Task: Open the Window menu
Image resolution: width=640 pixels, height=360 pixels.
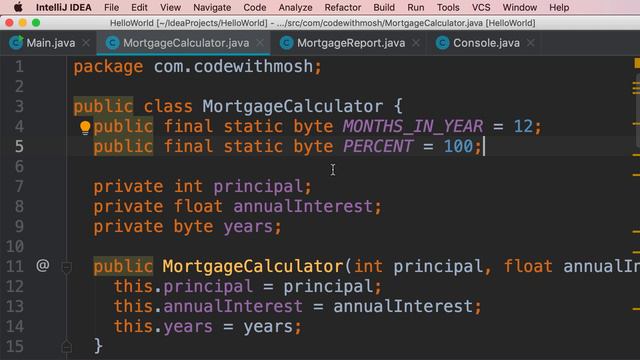Action: (x=520, y=7)
